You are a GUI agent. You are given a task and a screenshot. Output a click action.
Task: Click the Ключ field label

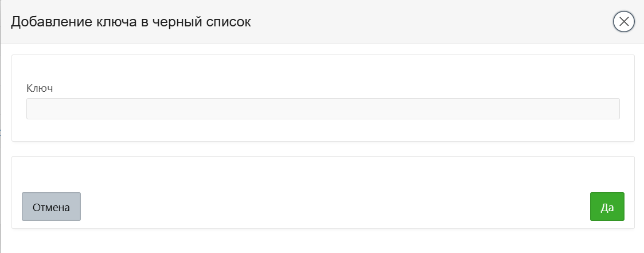[40, 88]
